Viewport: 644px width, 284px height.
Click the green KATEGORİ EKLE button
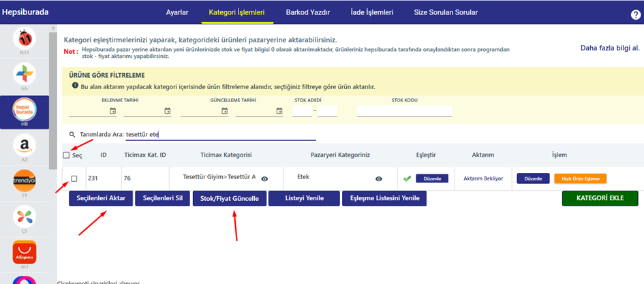[600, 198]
